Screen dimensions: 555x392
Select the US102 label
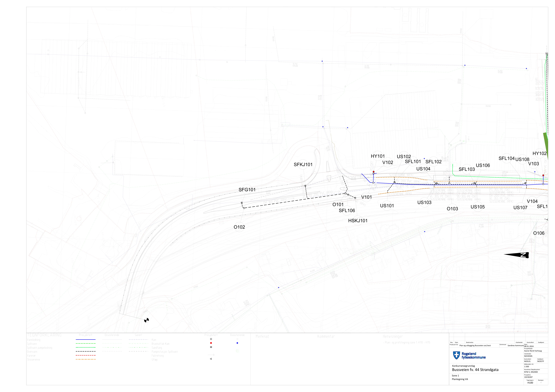coord(404,156)
